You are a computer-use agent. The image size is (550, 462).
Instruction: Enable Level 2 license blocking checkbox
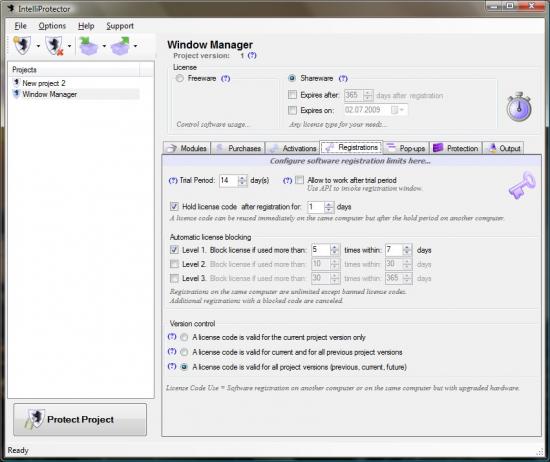pyautogui.click(x=174, y=264)
